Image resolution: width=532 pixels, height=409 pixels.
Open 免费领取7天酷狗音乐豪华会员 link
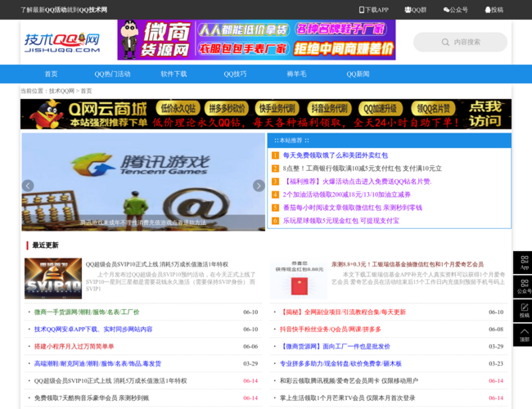[x=92, y=398]
